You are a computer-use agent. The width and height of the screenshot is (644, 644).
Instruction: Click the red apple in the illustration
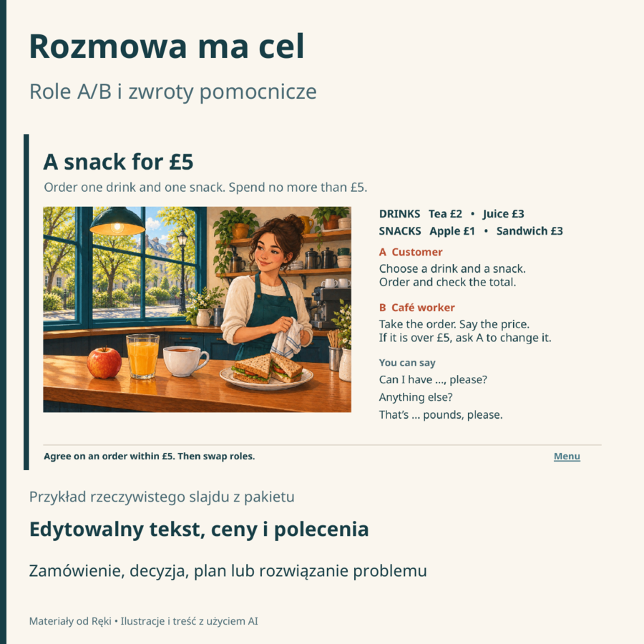[104, 363]
